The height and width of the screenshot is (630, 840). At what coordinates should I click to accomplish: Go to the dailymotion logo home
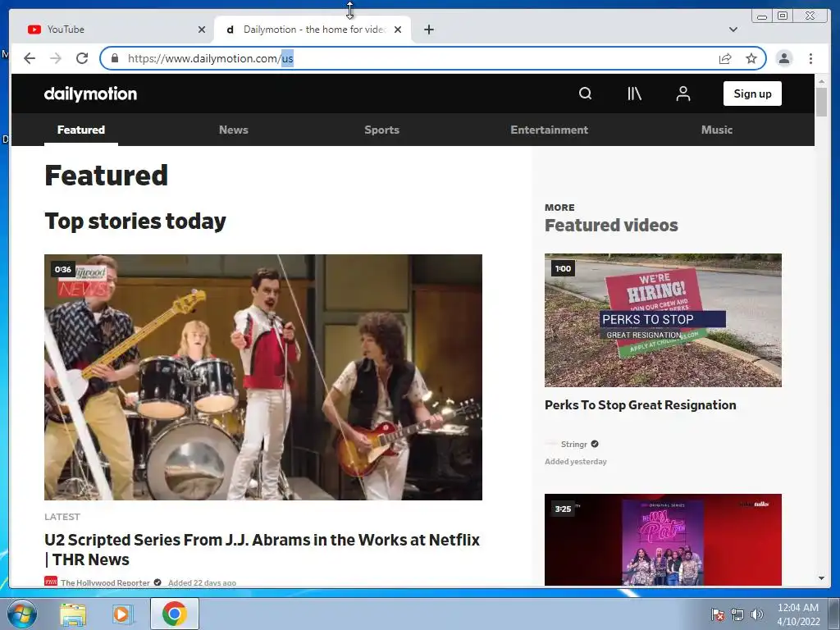click(90, 94)
